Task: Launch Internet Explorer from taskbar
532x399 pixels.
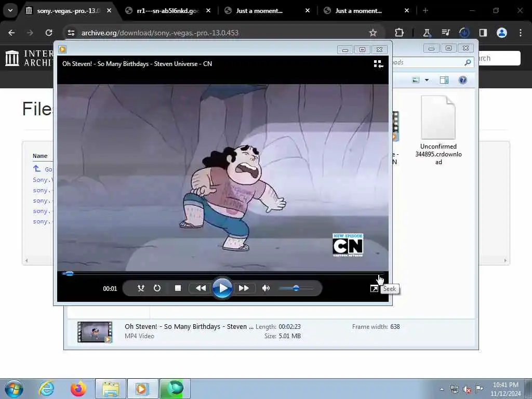Action: tap(46, 389)
